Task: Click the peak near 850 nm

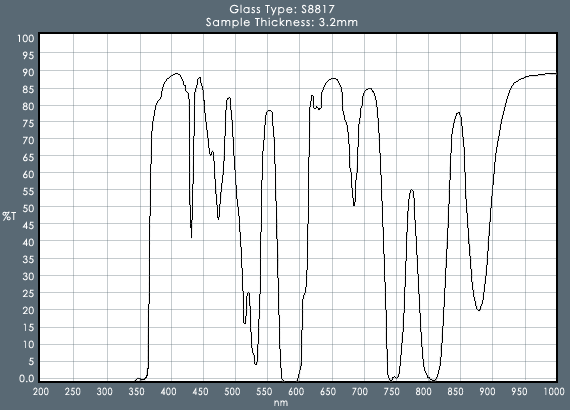Action: 458,112
